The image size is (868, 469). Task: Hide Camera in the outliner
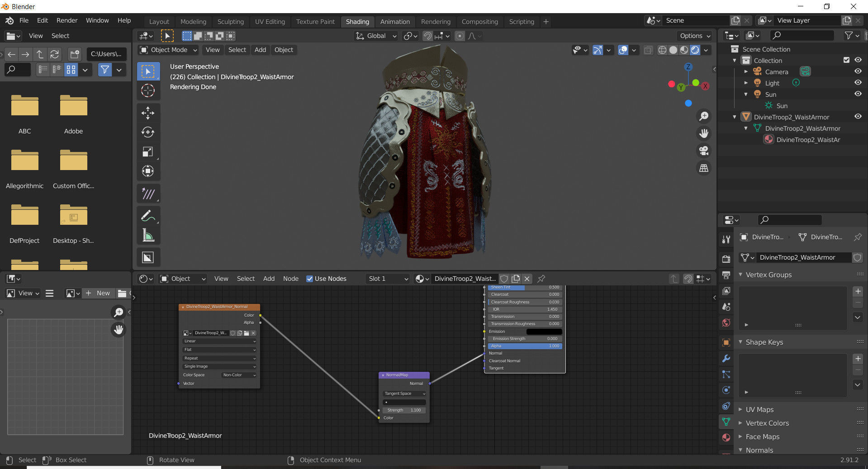point(858,71)
